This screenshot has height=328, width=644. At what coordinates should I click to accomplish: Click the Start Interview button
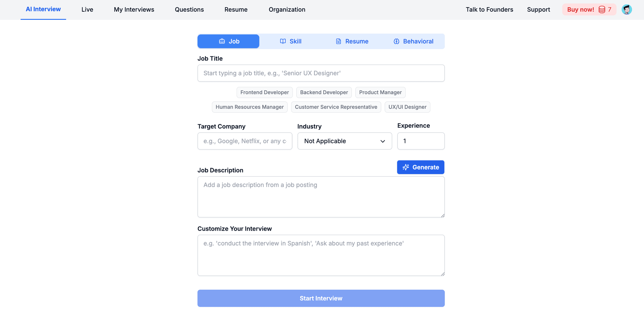tap(321, 298)
